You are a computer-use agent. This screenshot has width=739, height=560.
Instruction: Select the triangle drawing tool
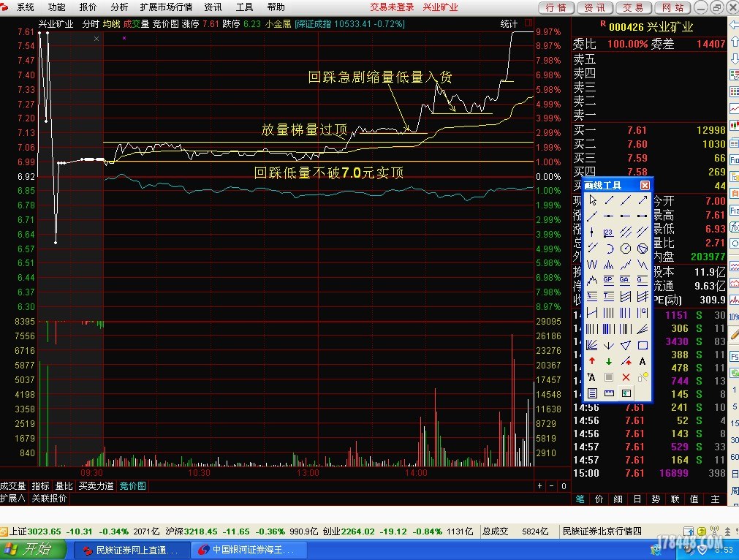626,345
